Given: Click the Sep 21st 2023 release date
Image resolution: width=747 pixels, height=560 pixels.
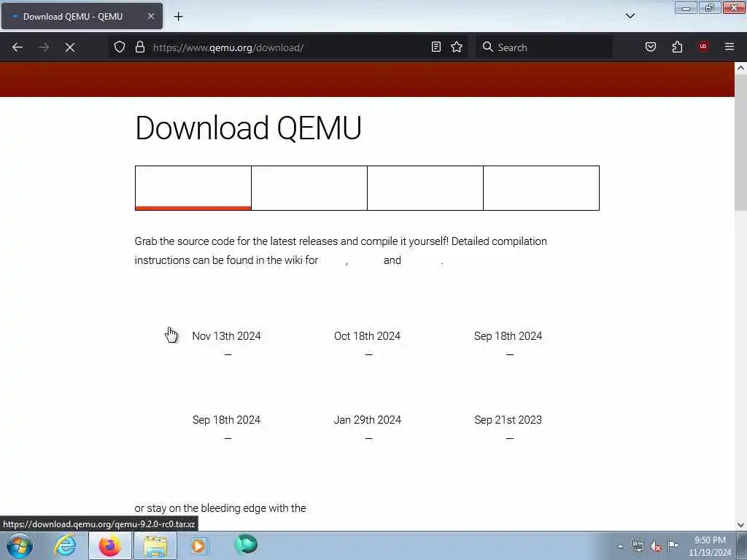Looking at the screenshot, I should tap(508, 419).
